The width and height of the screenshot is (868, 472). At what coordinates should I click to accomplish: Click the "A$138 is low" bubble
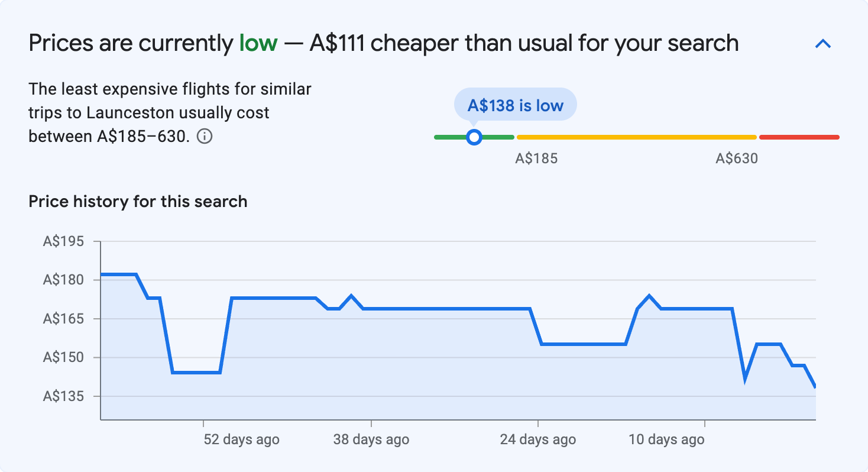pyautogui.click(x=515, y=105)
